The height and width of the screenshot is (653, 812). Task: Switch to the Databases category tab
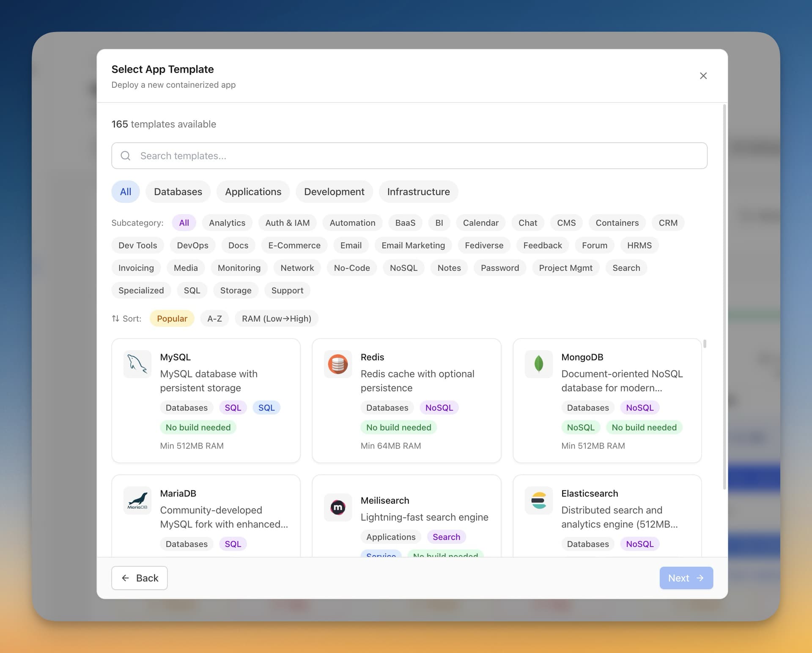(178, 191)
